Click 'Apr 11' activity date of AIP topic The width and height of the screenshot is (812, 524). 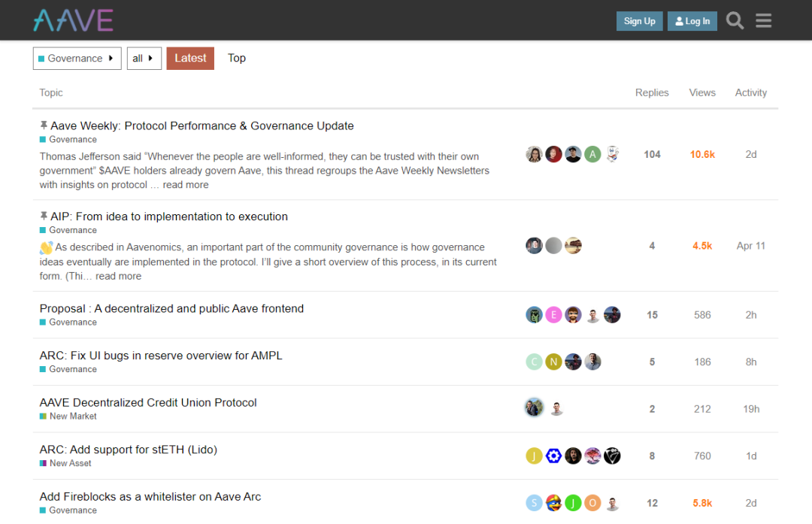(751, 246)
